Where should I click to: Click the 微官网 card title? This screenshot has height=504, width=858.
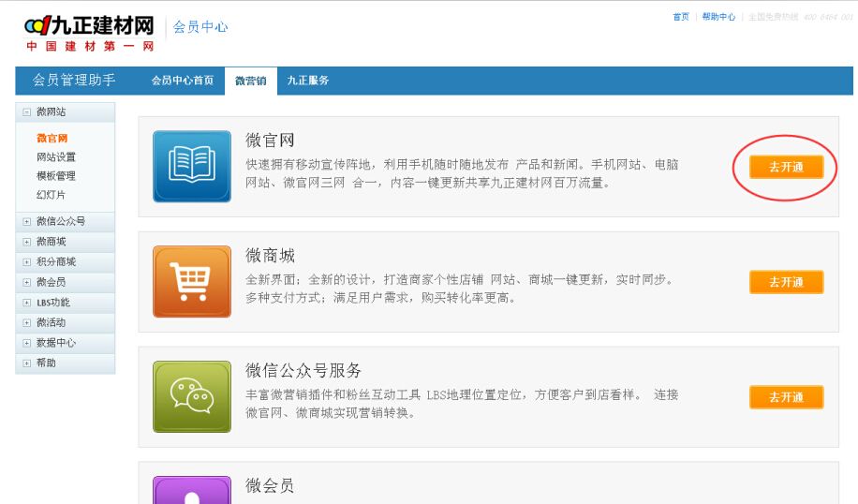tap(270, 141)
